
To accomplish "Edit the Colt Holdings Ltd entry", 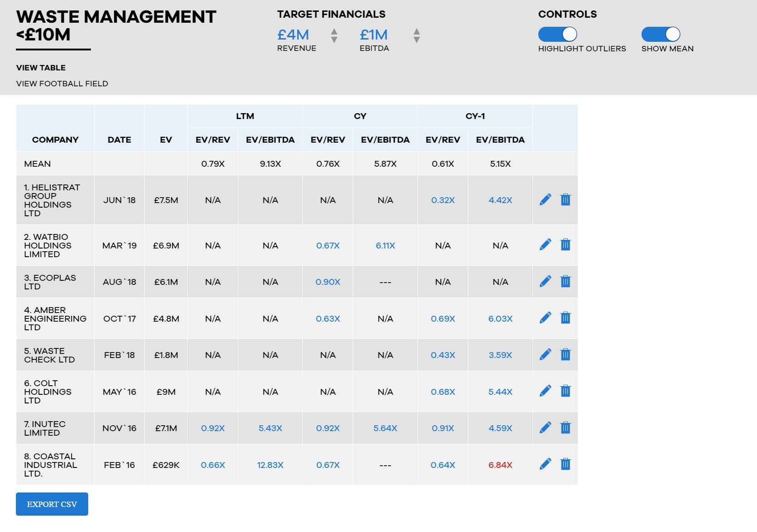I will [x=545, y=391].
